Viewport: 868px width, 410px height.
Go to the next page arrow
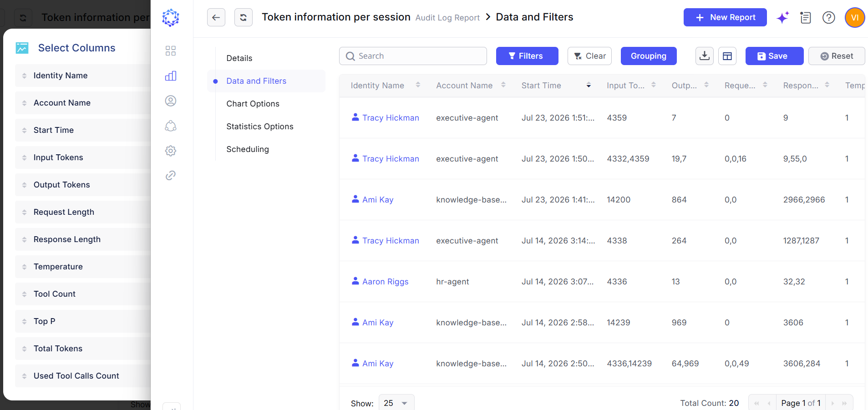(x=832, y=403)
